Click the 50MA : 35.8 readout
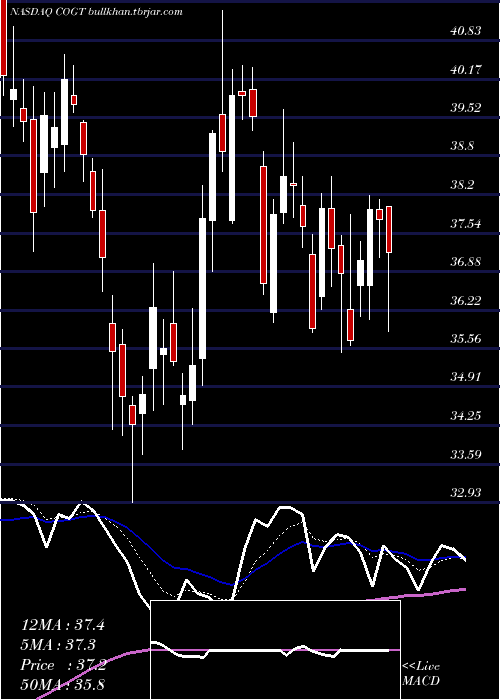The image size is (500, 700). (x=63, y=684)
